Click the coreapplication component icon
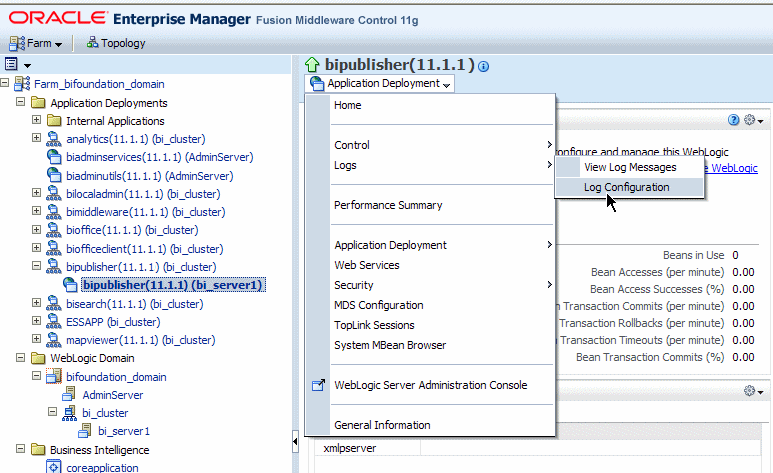773x473 pixels. coord(53,467)
